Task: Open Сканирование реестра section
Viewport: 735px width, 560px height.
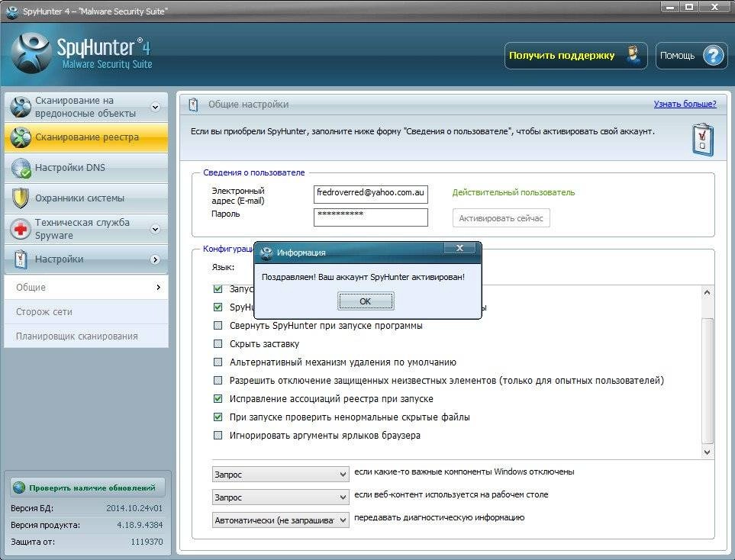Action: (x=86, y=137)
